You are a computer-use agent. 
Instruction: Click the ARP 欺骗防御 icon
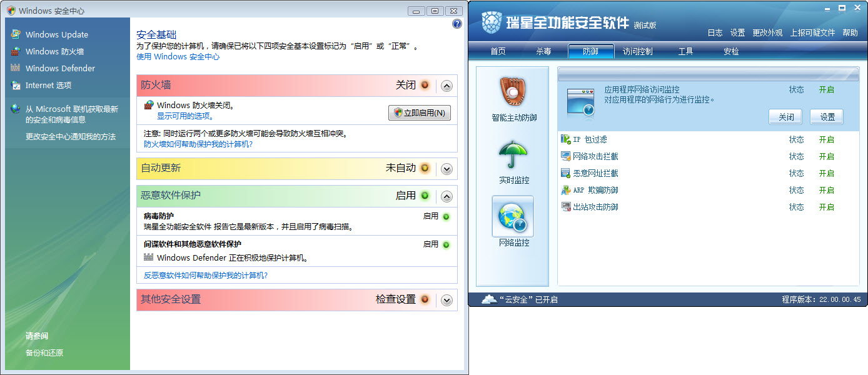[565, 190]
